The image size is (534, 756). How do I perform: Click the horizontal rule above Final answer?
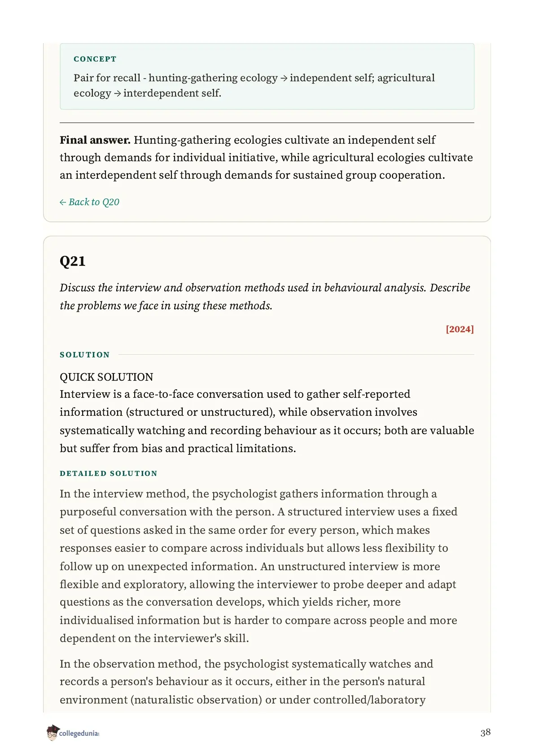(x=267, y=123)
